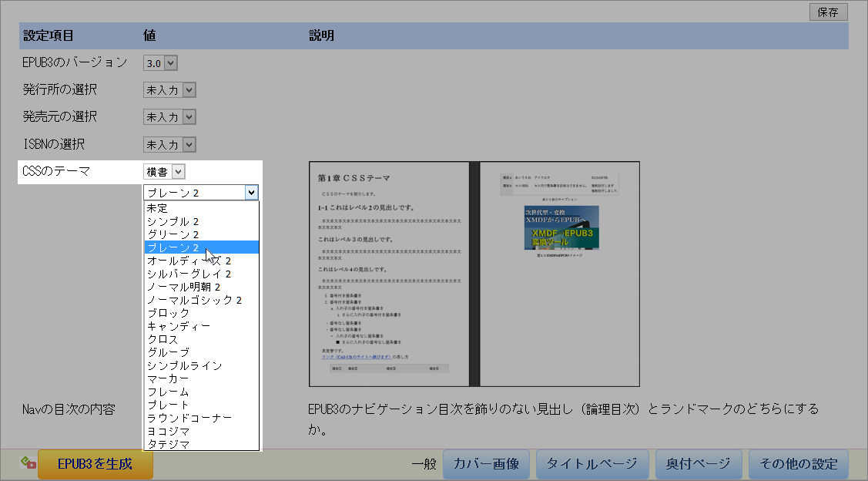Switch to the 一般 tab

424,464
